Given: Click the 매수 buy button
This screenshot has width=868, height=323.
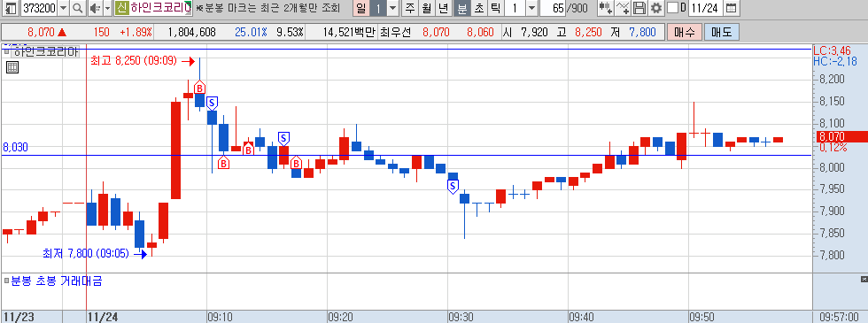Looking at the screenshot, I should [685, 33].
